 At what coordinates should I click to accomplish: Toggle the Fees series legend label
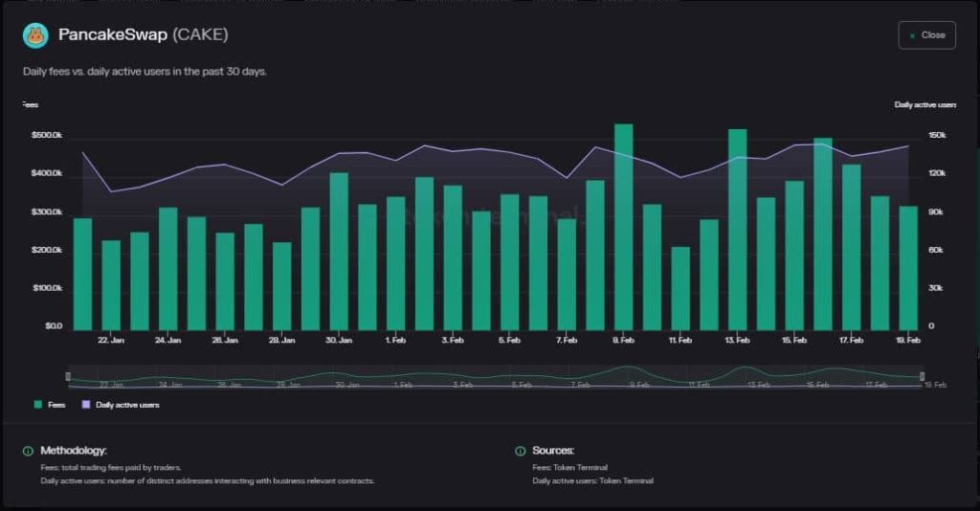pos(56,405)
